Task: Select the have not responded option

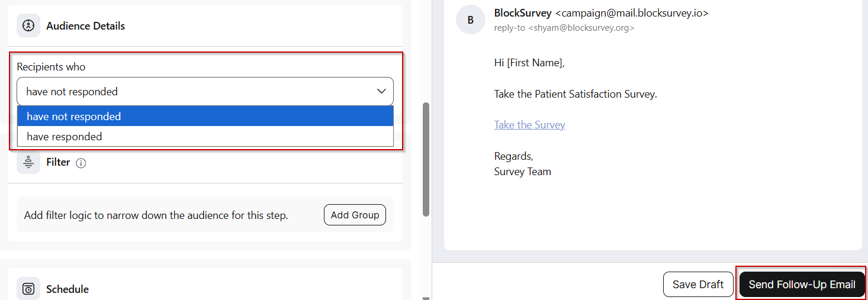Action: 205,117
